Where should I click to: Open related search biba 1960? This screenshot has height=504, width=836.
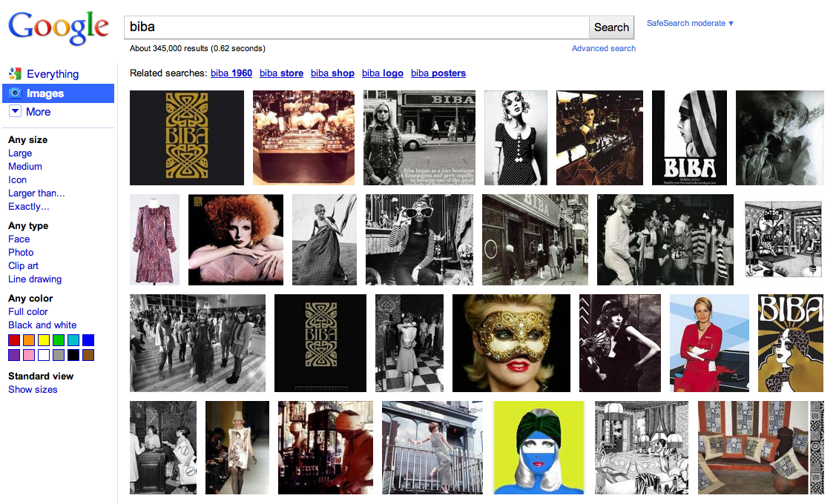(231, 73)
